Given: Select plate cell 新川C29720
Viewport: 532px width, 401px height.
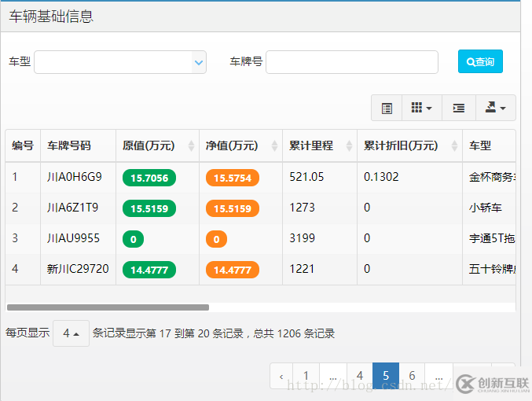Looking at the screenshot, I should [78, 269].
